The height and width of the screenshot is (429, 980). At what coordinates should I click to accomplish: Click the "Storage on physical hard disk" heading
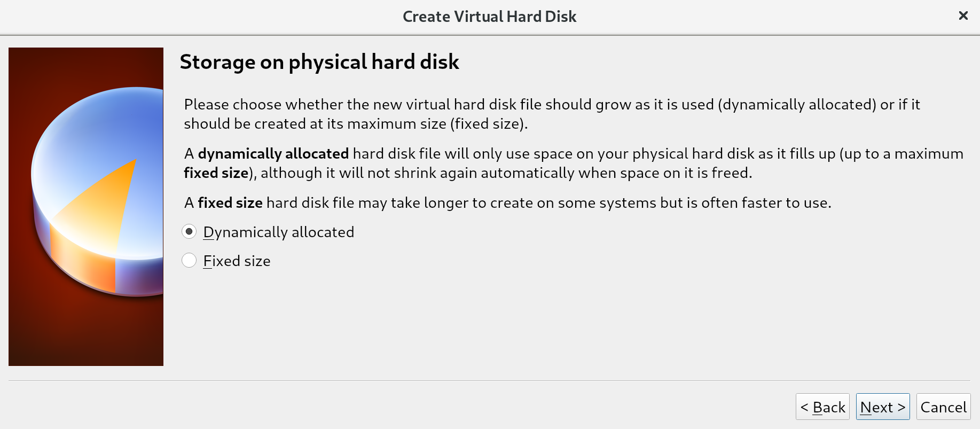[319, 62]
